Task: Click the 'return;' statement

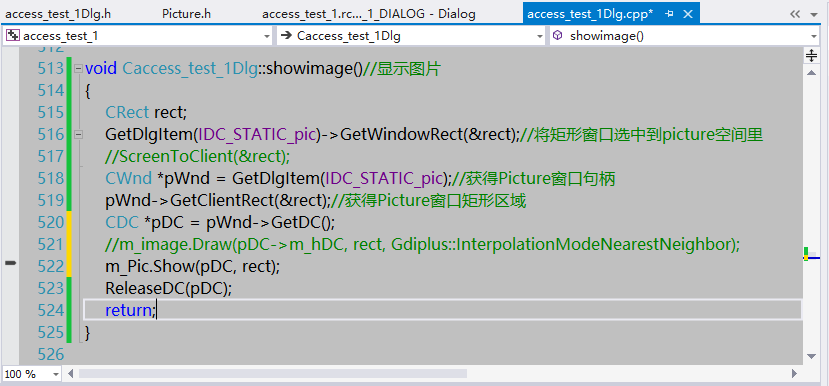Action: pyautogui.click(x=130, y=311)
